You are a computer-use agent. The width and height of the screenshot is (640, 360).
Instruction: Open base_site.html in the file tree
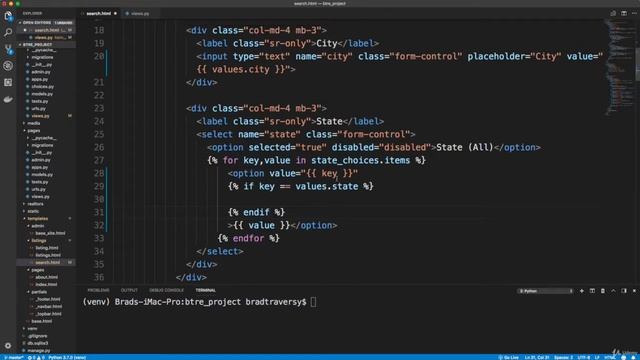click(50, 233)
